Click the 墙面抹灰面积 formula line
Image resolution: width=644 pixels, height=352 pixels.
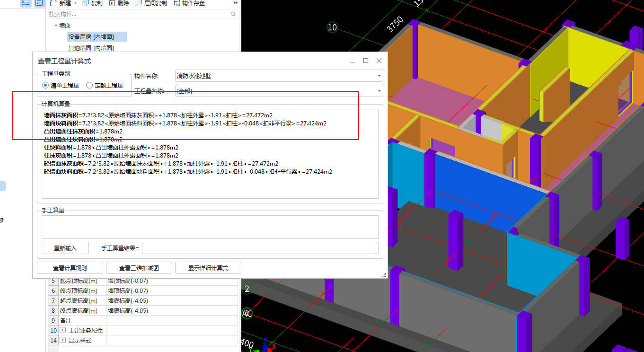[158, 115]
